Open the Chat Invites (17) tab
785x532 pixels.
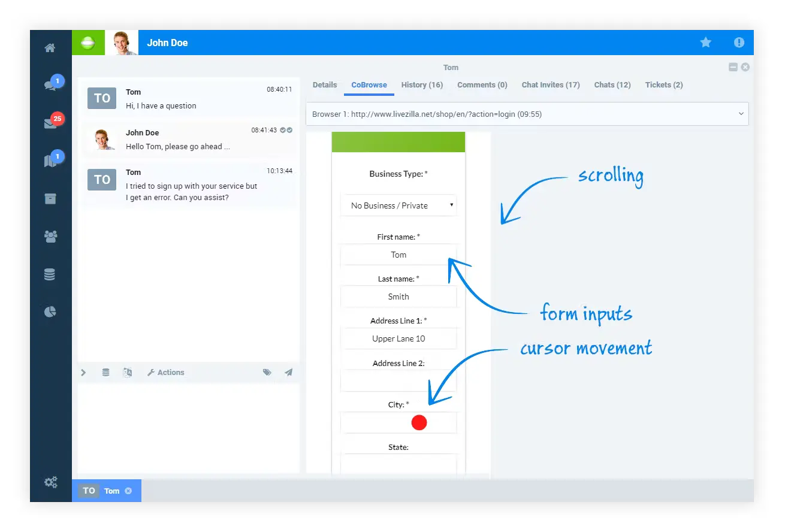click(x=551, y=85)
